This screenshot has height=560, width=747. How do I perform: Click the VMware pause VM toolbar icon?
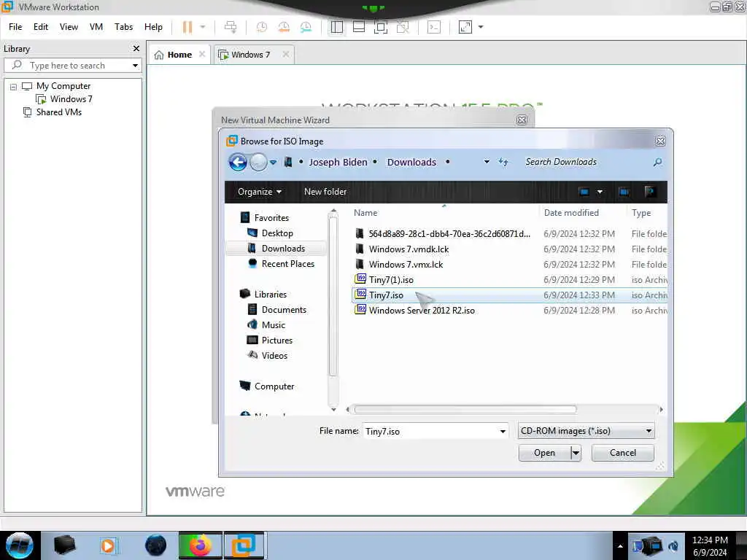pyautogui.click(x=187, y=27)
